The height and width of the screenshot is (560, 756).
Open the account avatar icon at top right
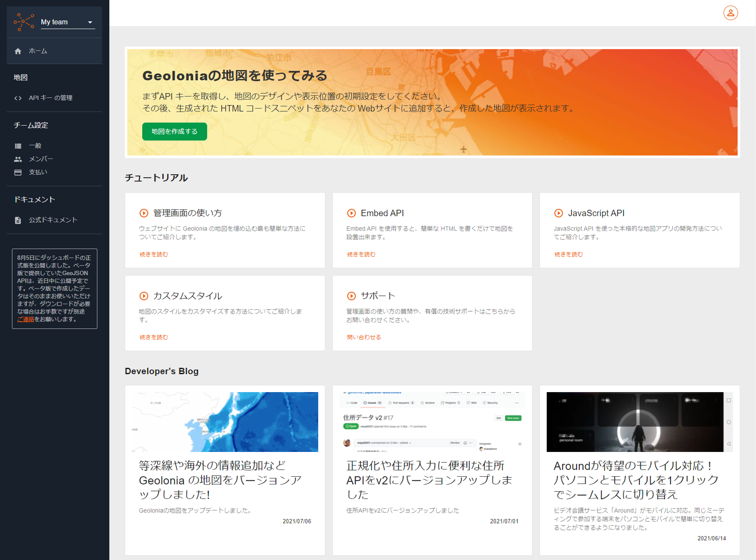click(730, 13)
